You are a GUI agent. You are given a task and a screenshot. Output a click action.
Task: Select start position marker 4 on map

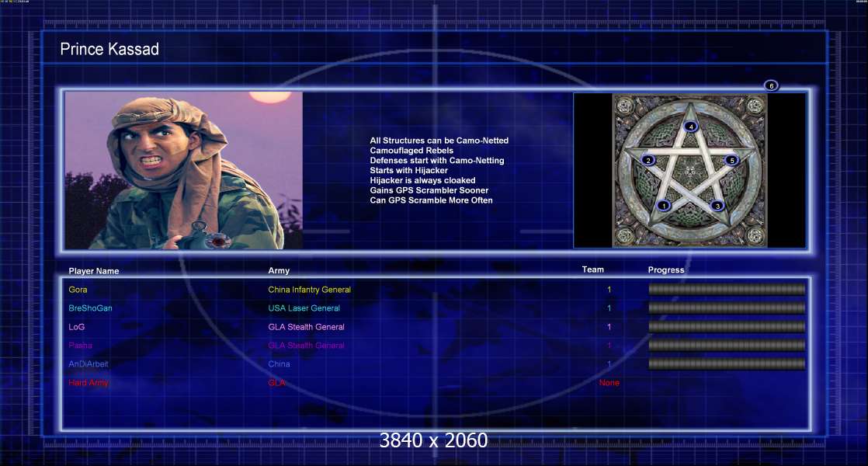pos(691,127)
